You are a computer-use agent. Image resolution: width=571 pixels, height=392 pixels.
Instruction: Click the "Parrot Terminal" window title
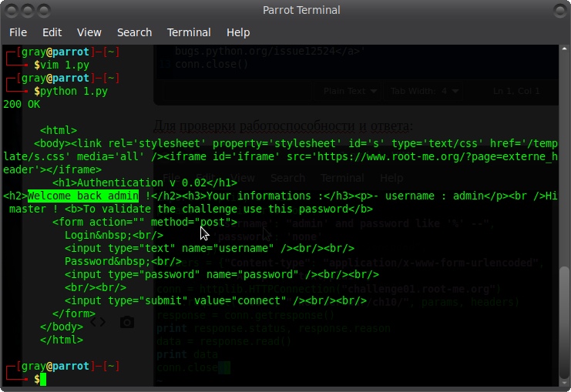(x=301, y=10)
